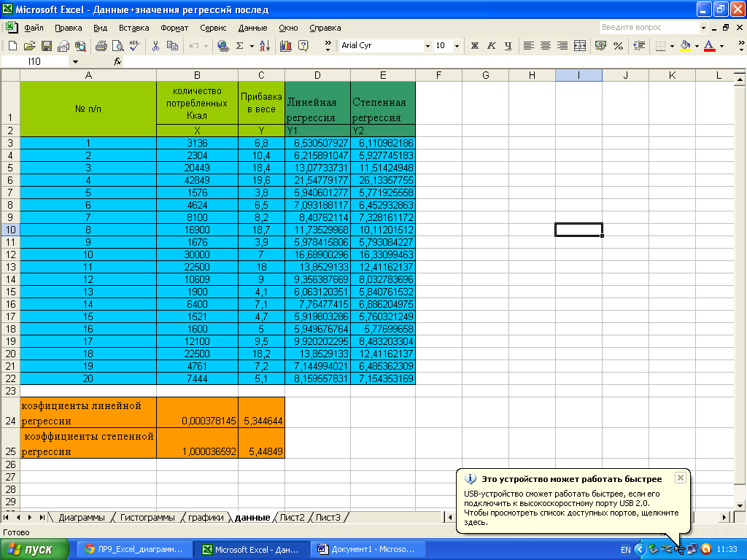Click the Borders button icon
Image resolution: width=747 pixels, height=560 pixels.
660,46
